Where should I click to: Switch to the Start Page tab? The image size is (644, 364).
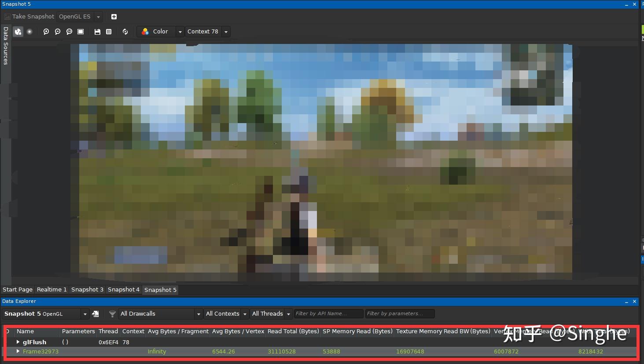(x=18, y=290)
